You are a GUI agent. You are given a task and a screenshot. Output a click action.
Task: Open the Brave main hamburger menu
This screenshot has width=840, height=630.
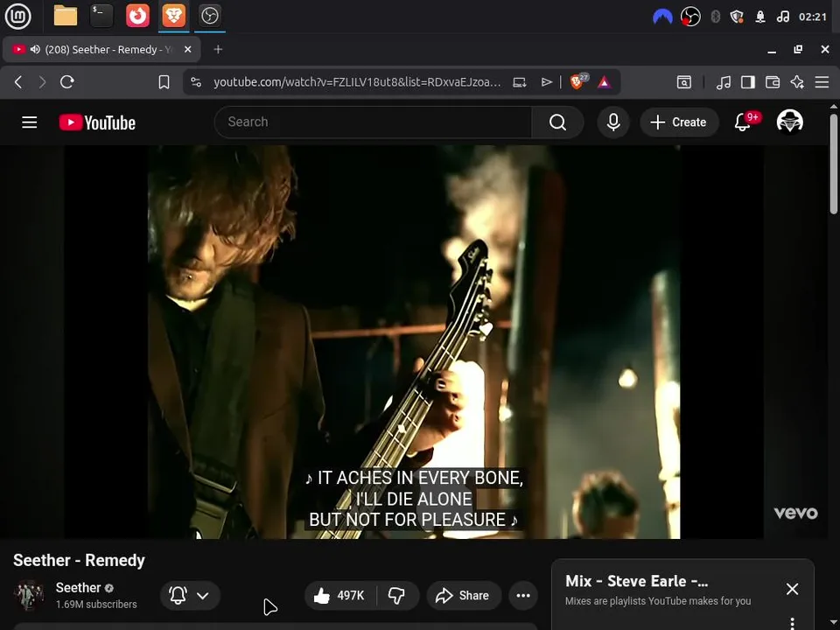(822, 82)
